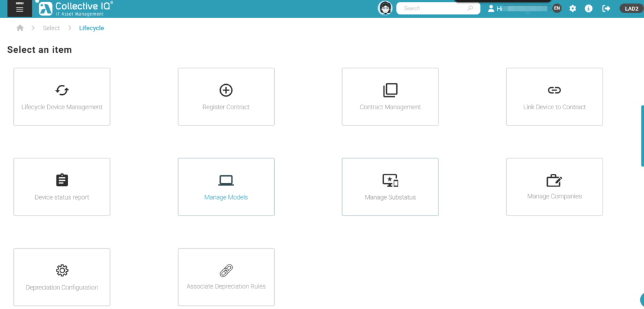Click the Register Contract plus icon
The height and width of the screenshot is (309, 644).
click(x=226, y=90)
